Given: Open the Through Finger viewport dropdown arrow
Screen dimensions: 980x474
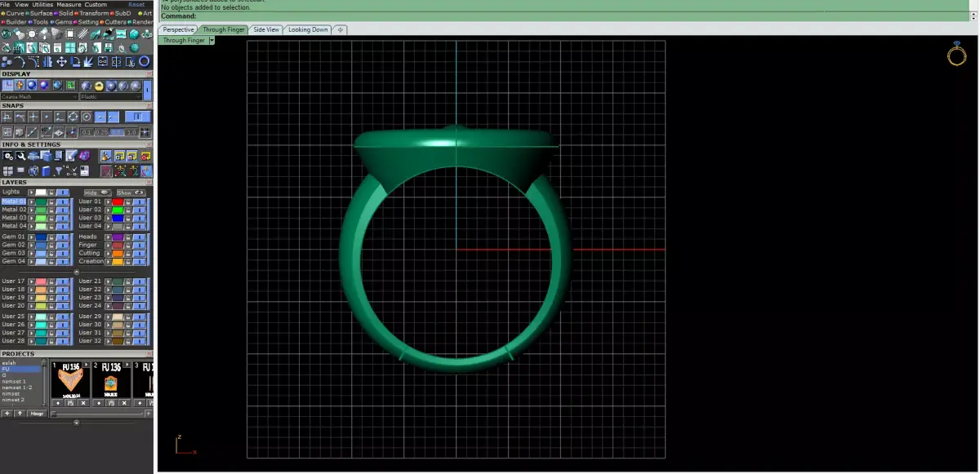Looking at the screenshot, I should 212,40.
